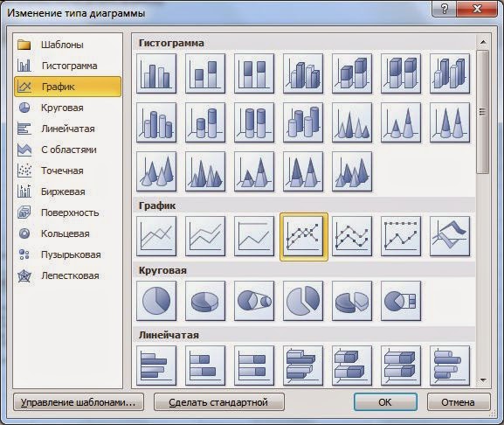Viewport: 504px width, 425px height.
Task: Pick the clustered cone chart thumbnail
Action: coord(352,122)
